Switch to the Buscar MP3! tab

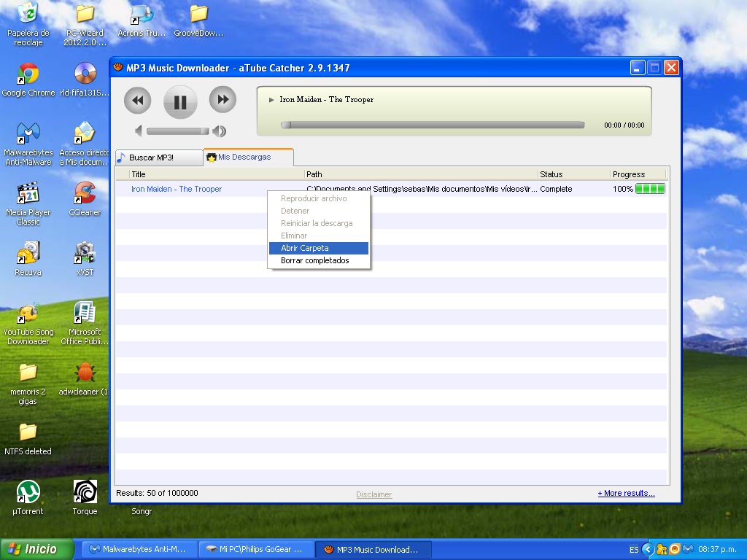(x=159, y=157)
